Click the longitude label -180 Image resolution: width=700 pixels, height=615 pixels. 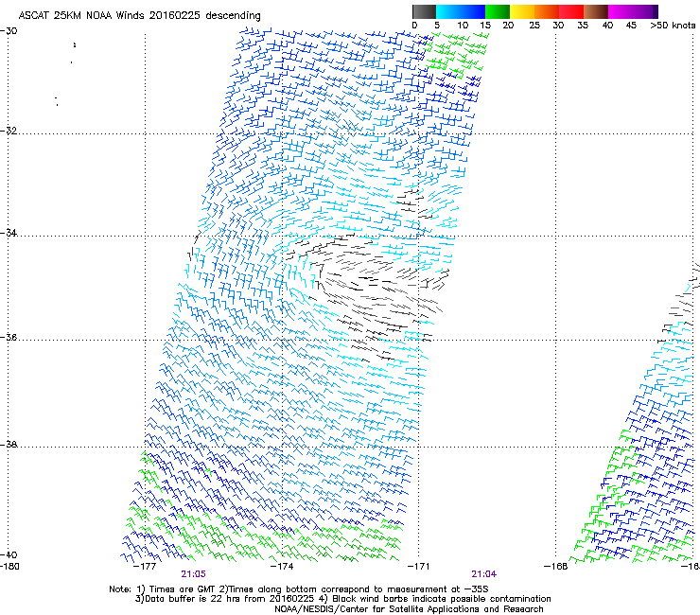(9, 567)
